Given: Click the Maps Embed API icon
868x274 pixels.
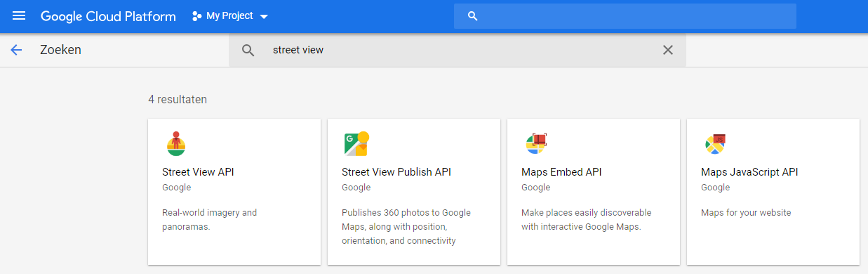Looking at the screenshot, I should [535, 143].
